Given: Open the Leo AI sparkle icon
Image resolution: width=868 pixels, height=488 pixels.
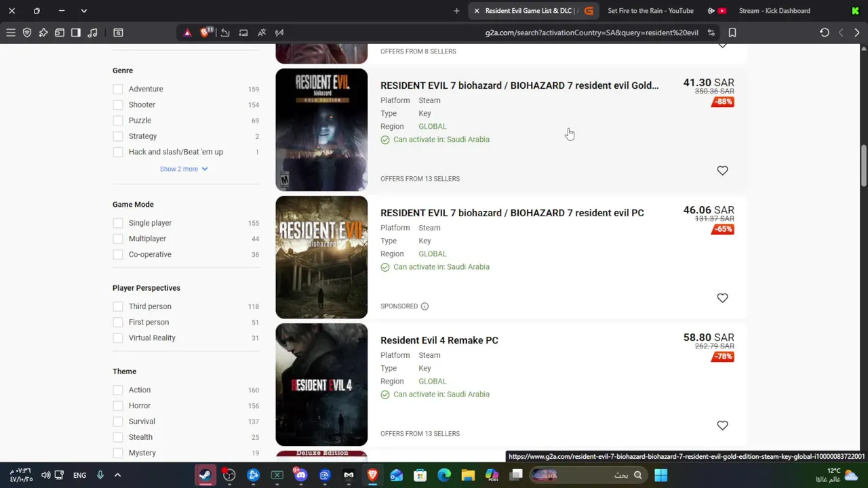Looking at the screenshot, I should (x=43, y=33).
